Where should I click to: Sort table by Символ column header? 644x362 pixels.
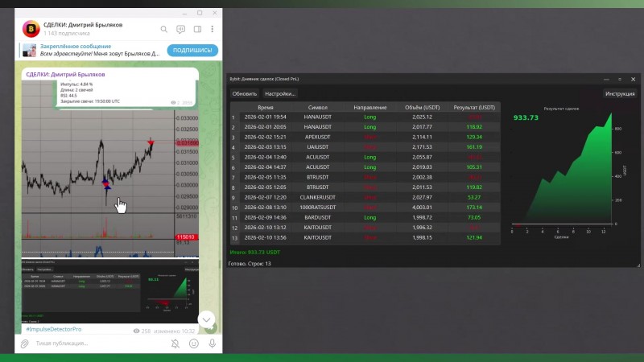318,108
